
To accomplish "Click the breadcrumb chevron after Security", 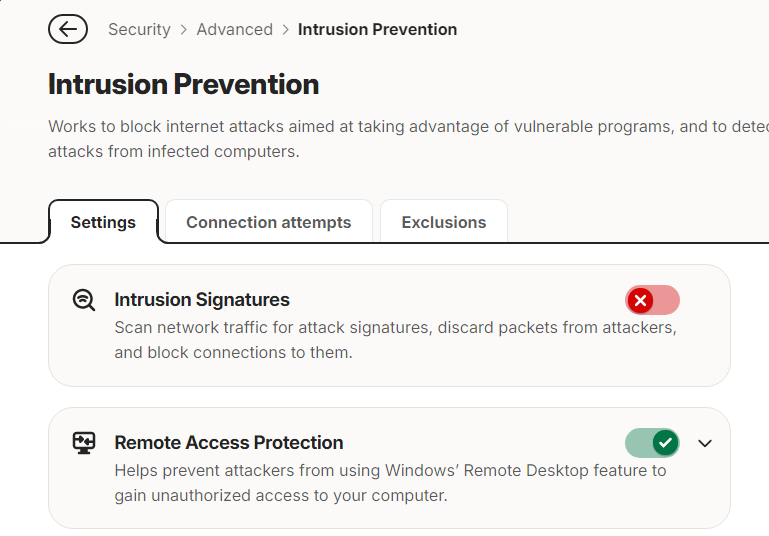I will coord(183,30).
